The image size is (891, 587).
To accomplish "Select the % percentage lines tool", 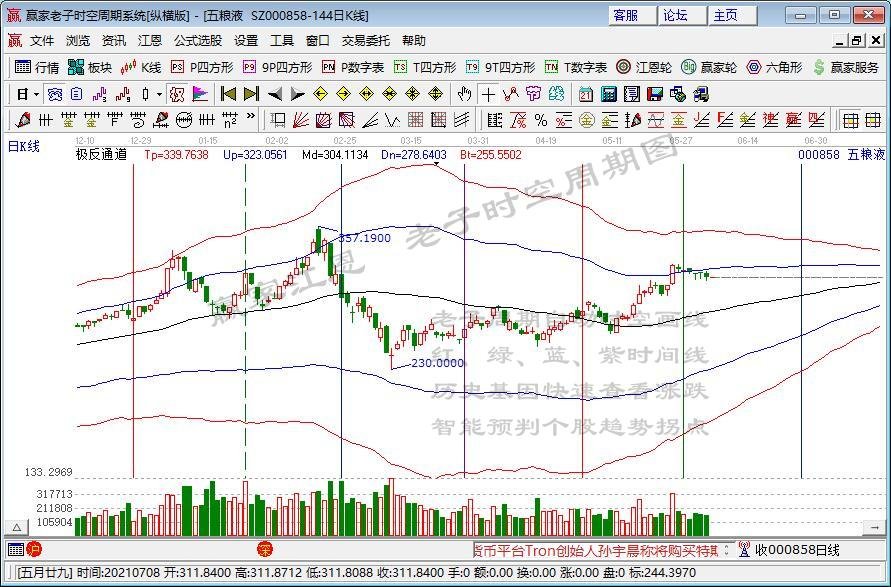I will (541, 120).
